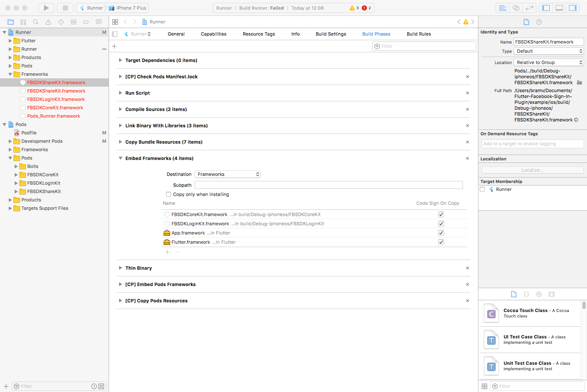Open the Info tab
The height and width of the screenshot is (392, 587).
pos(296,34)
